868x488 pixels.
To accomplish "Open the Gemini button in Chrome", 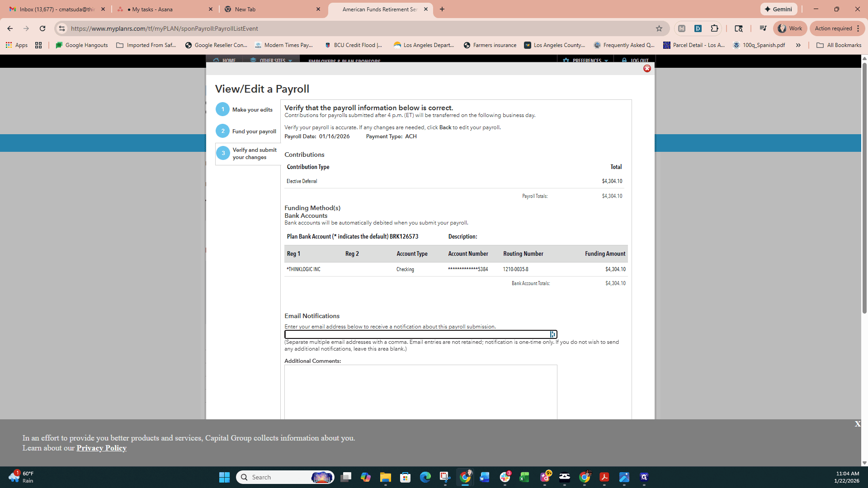I will click(778, 9).
